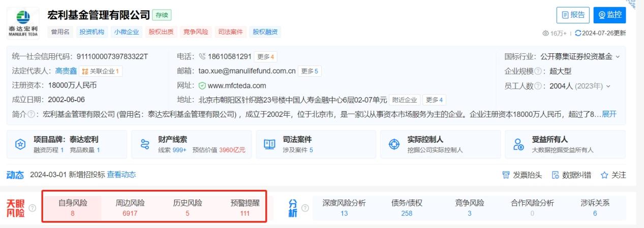Click the shield icon beside website URL
The image size is (644, 228).
tap(202, 85)
